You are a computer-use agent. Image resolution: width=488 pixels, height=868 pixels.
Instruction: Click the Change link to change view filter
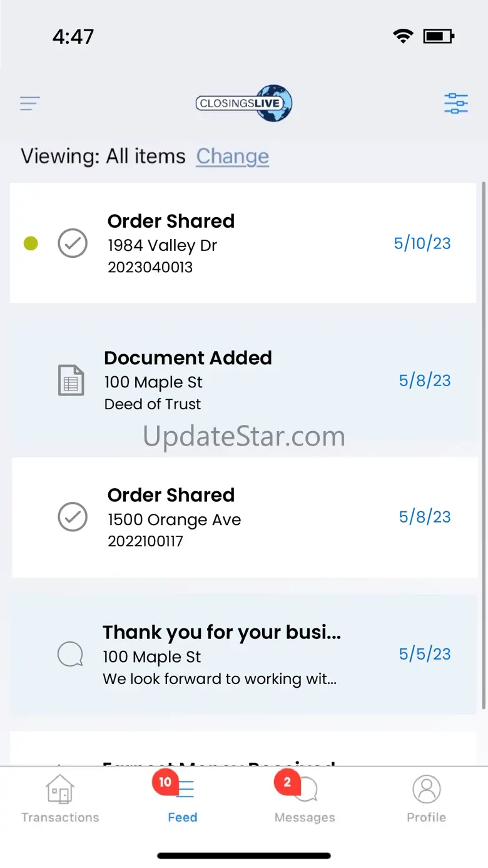point(233,156)
